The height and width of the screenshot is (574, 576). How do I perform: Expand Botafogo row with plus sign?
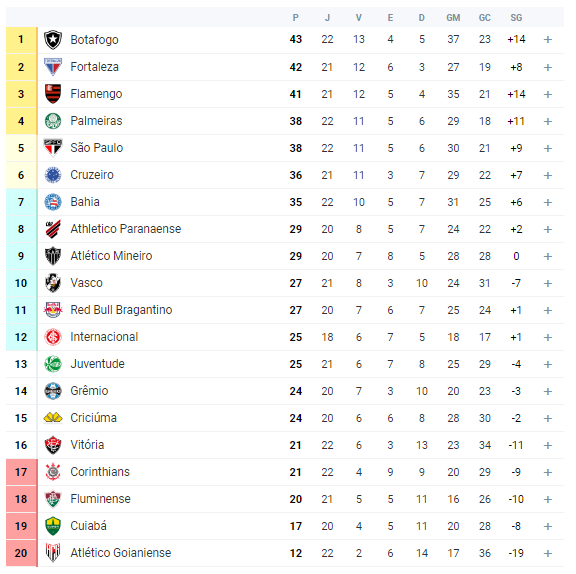pos(548,40)
